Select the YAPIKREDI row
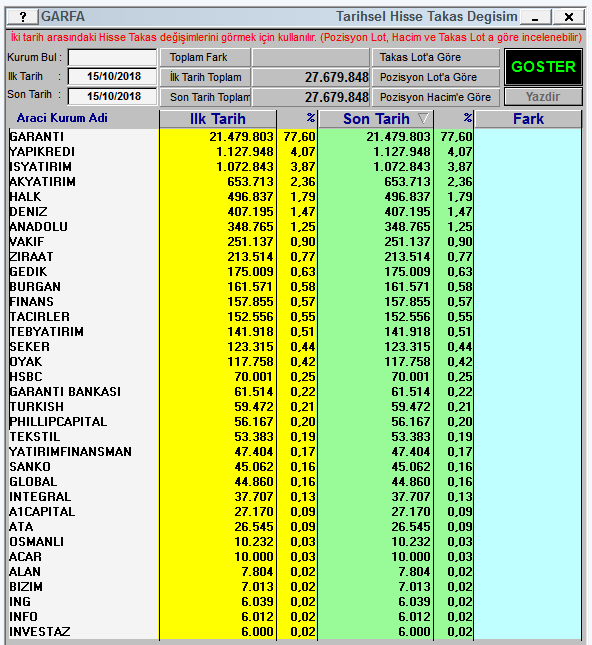This screenshot has height=645, width=592. [x=295, y=152]
